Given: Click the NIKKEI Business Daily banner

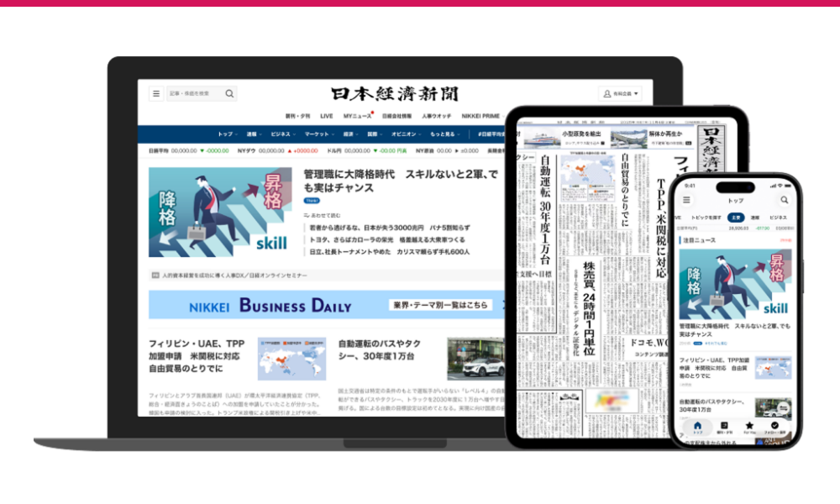Looking at the screenshot, I should [326, 305].
